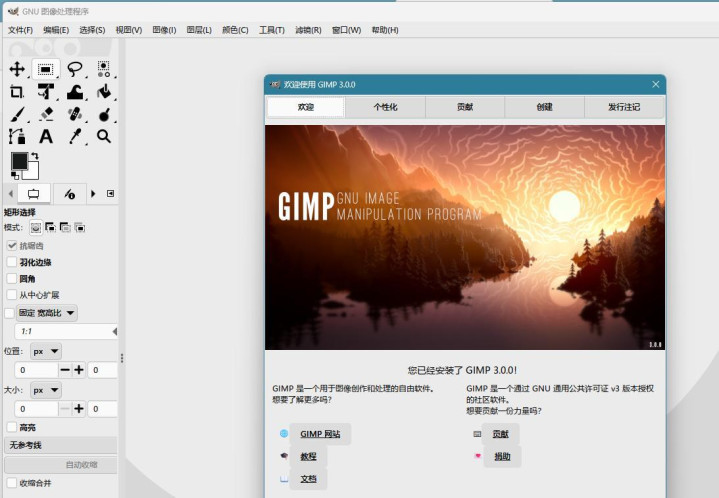Select the Dodge/Burn tool
The width and height of the screenshot is (719, 498).
point(104,114)
